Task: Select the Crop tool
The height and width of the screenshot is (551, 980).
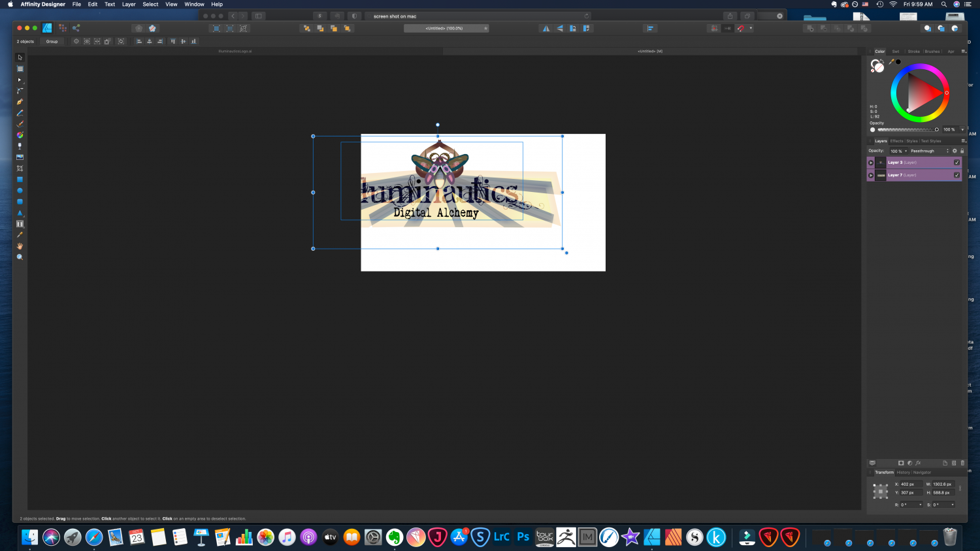Action: pyautogui.click(x=20, y=167)
